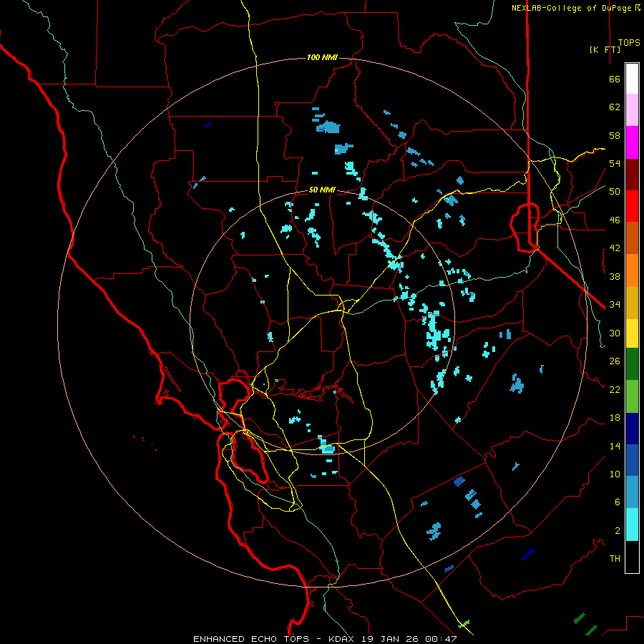The image size is (644, 644).
Task: Click the "22" legend value
Action: point(615,390)
